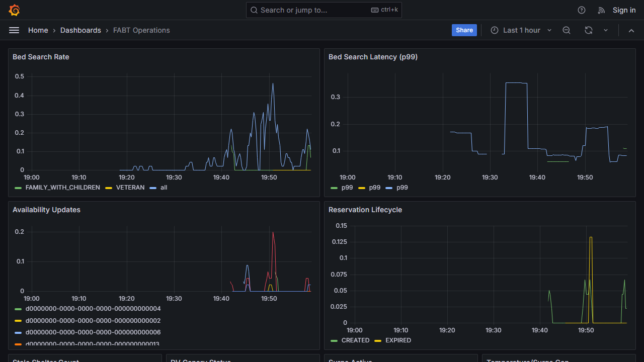Click the FABT Operations breadcrumb item

[x=141, y=30]
